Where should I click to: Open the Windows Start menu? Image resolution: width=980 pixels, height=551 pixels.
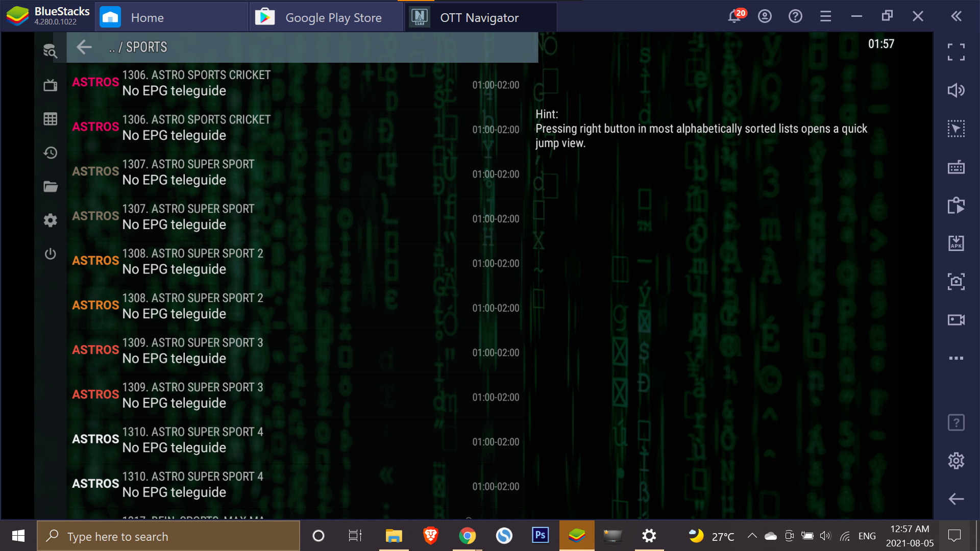pyautogui.click(x=18, y=536)
